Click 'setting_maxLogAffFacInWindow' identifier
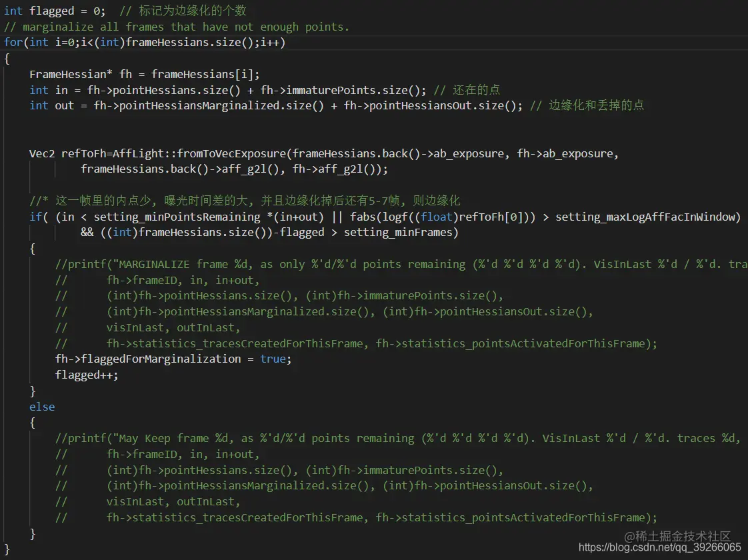The width and height of the screenshot is (748, 560). (645, 217)
